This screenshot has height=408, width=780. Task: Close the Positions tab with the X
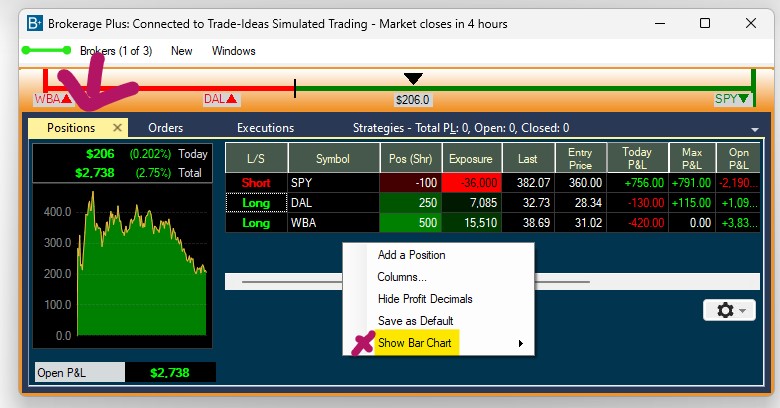click(x=117, y=128)
